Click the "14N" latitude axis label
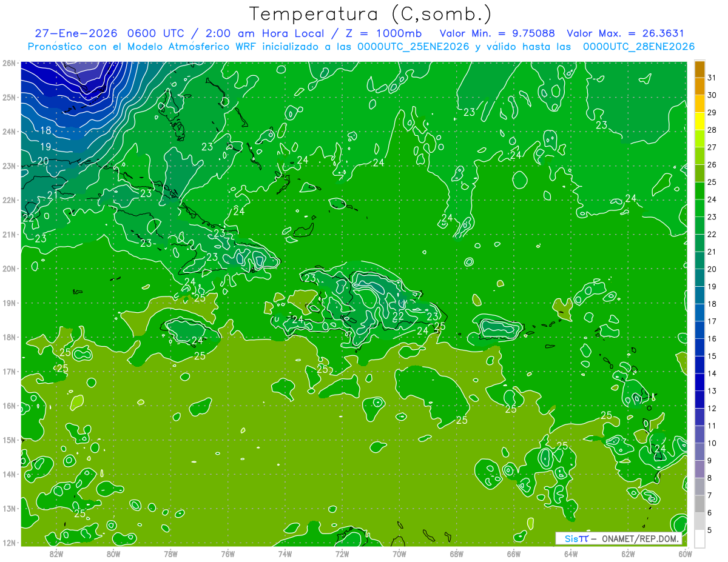The height and width of the screenshot is (562, 728). [x=9, y=474]
